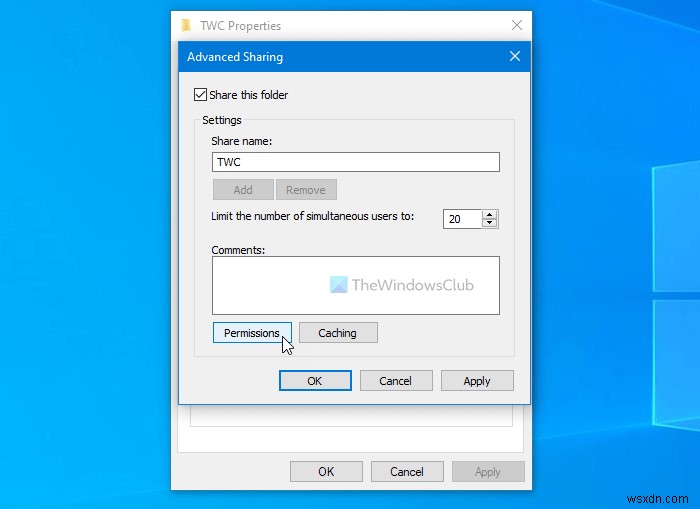The width and height of the screenshot is (700, 509).
Task: Click the 'Share name:' label
Action: click(x=242, y=141)
